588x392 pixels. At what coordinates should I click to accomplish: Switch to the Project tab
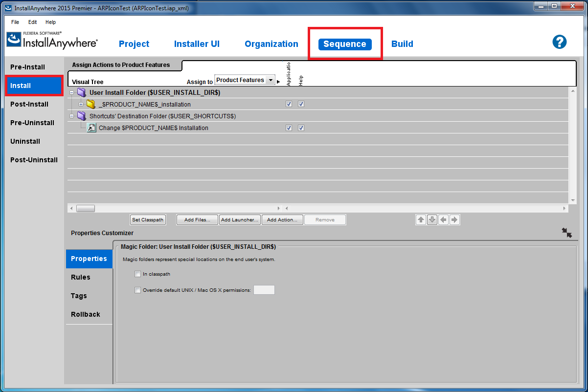coord(134,44)
